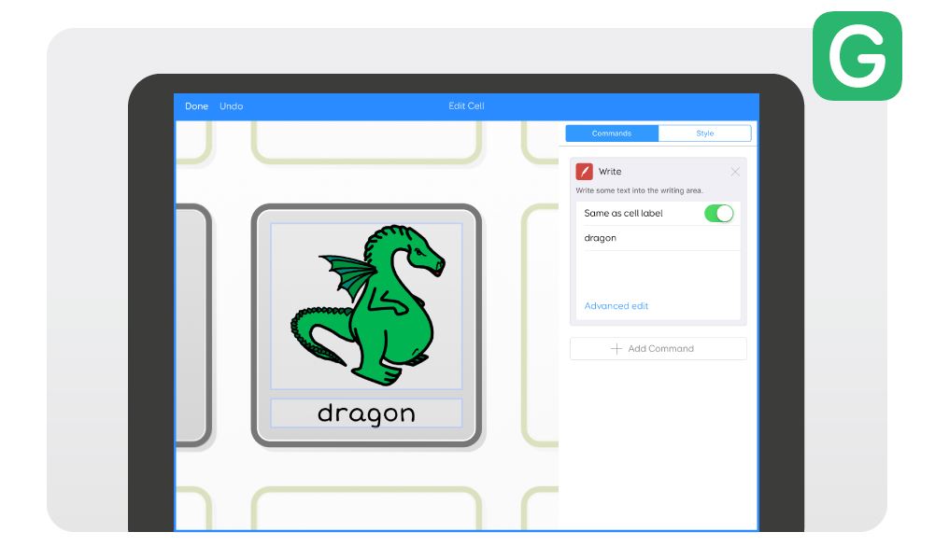This screenshot has height=560, width=935.
Task: Click the Write command description text
Action: pos(639,190)
